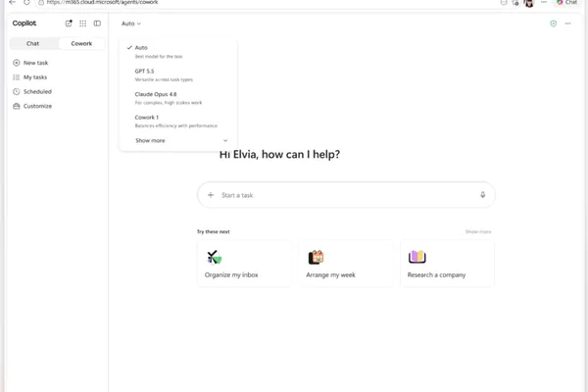Click Show more suggestions link
Viewport: 588px width, 392px height.
(478, 232)
